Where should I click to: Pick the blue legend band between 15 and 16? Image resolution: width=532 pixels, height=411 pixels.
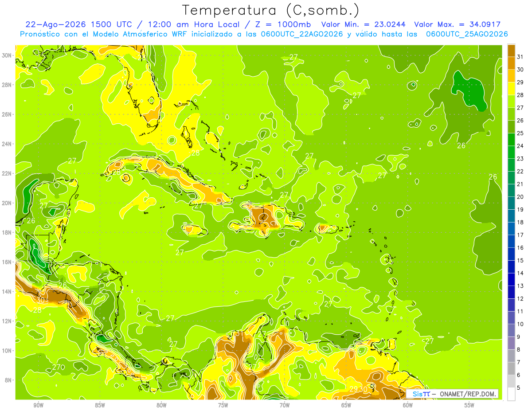tap(511, 254)
